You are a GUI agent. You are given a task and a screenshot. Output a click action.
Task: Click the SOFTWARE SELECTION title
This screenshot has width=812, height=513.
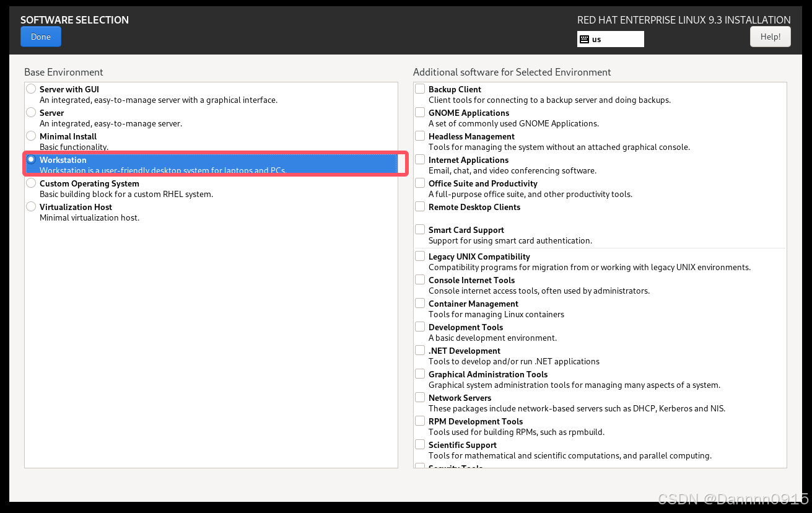point(75,20)
